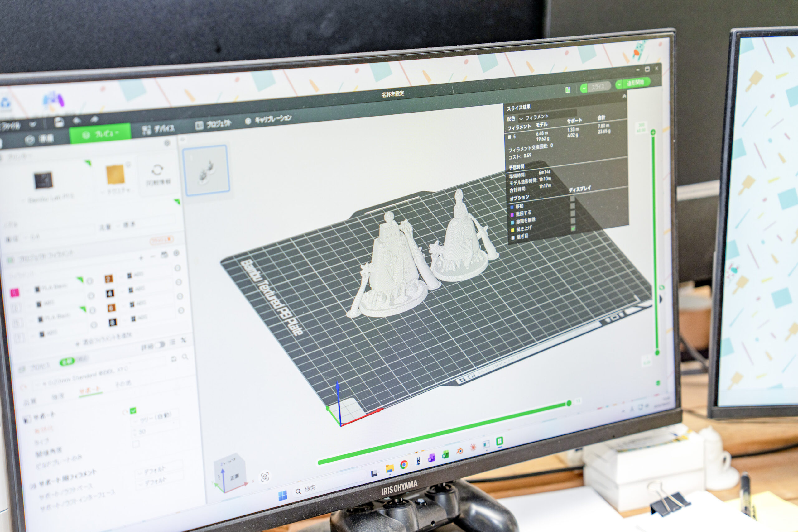Click the horizontal move progress slider handle
Image resolution: width=798 pixels, height=532 pixels.
[569, 403]
